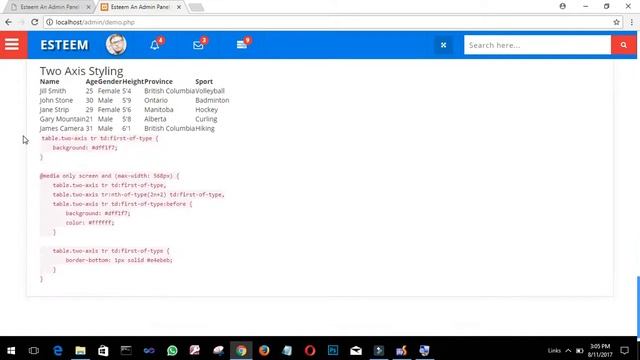This screenshot has height=360, width=640.
Task: Click the blue X button beside search
Action: pyautogui.click(x=443, y=45)
